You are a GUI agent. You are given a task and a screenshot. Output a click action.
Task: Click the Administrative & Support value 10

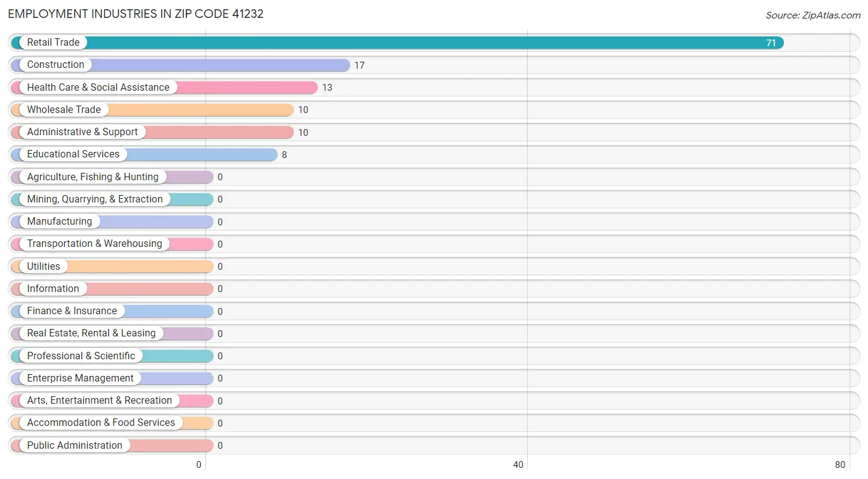[x=303, y=133]
